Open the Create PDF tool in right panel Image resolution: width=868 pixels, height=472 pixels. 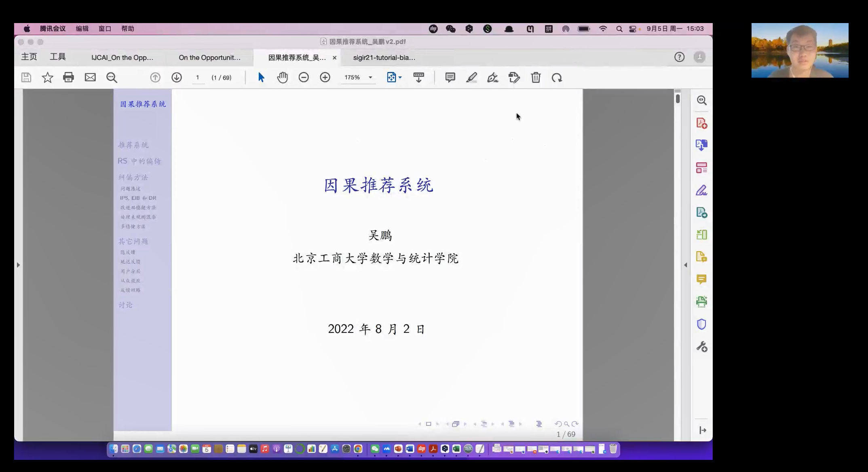[x=701, y=123]
